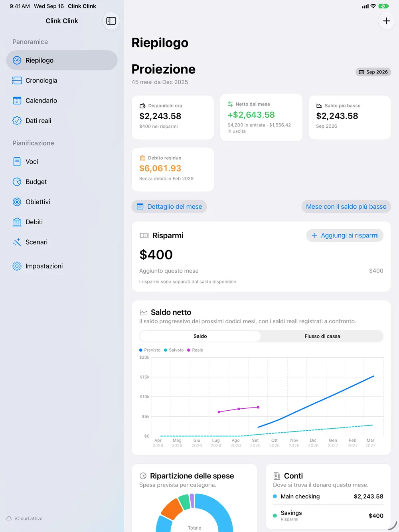Click the purple Reale legend dot
The height and width of the screenshot is (532, 399).
189,350
